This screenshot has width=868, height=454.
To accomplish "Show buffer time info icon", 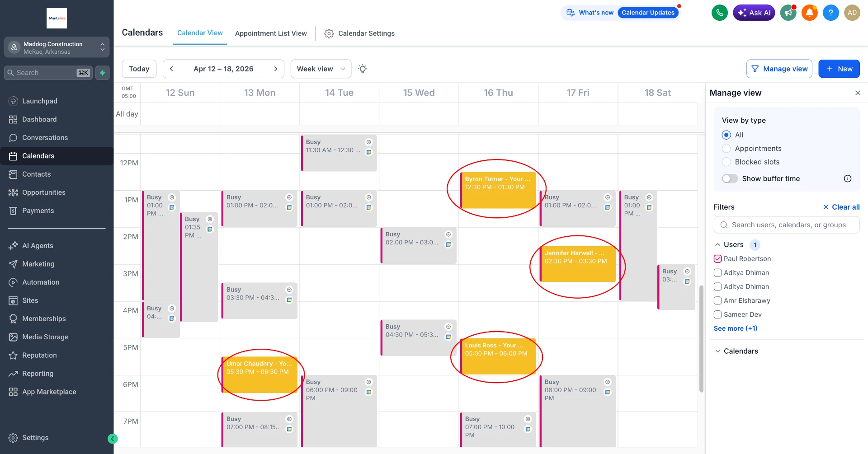I will click(x=848, y=178).
